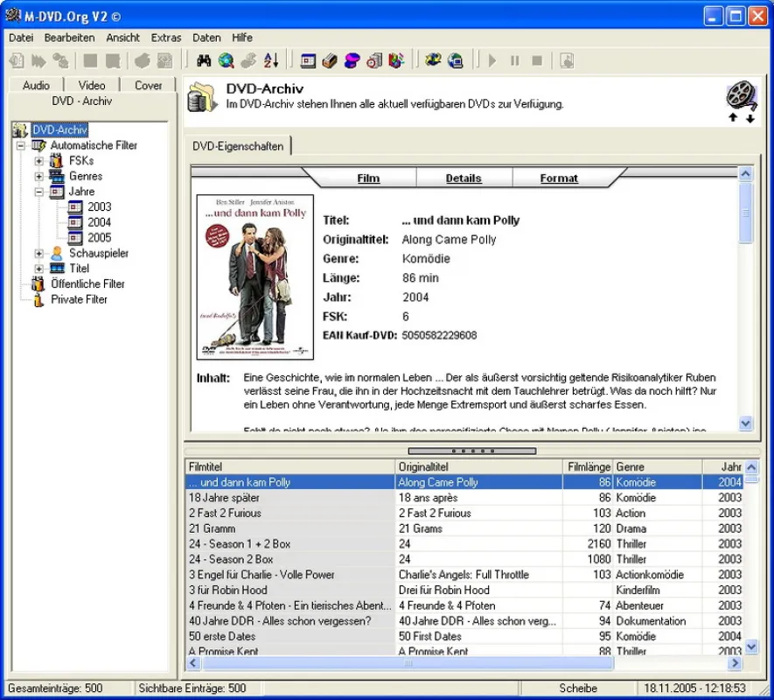Switch to the Video tab
The height and width of the screenshot is (700, 774).
[x=92, y=85]
